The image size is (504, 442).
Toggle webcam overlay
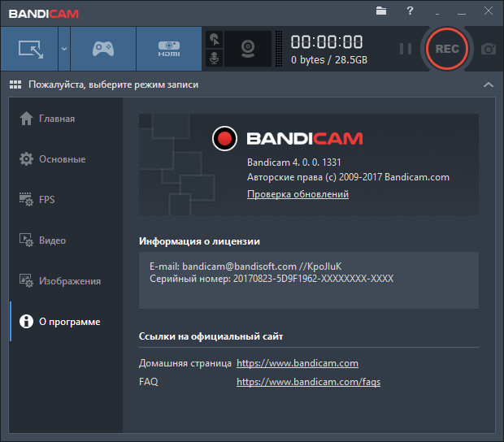[x=247, y=49]
